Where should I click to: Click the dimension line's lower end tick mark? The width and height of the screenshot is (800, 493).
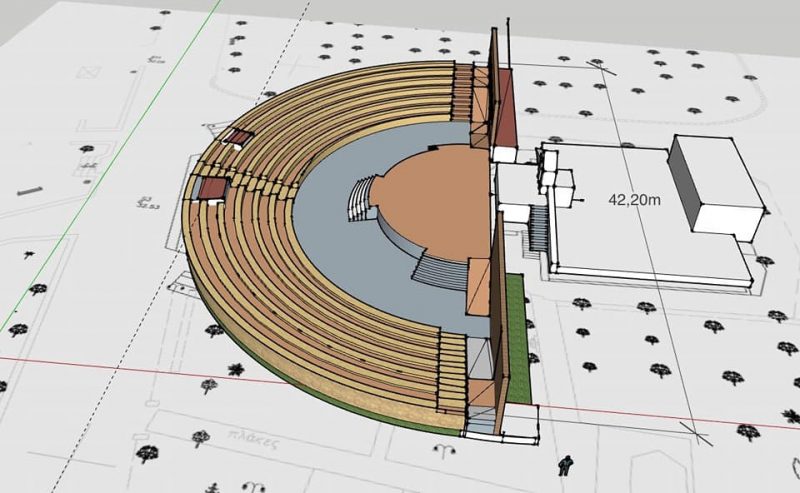pos(697,434)
